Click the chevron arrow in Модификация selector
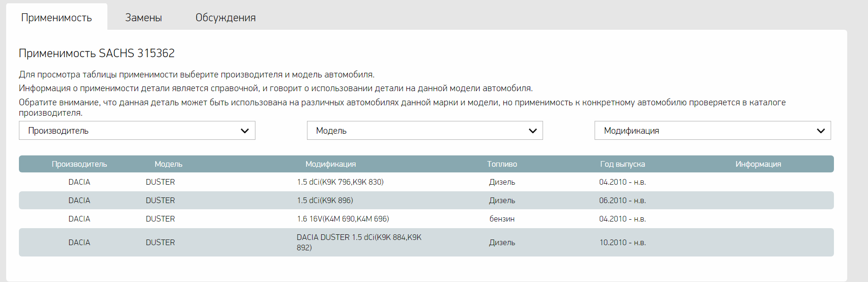The width and height of the screenshot is (868, 282). (x=821, y=131)
